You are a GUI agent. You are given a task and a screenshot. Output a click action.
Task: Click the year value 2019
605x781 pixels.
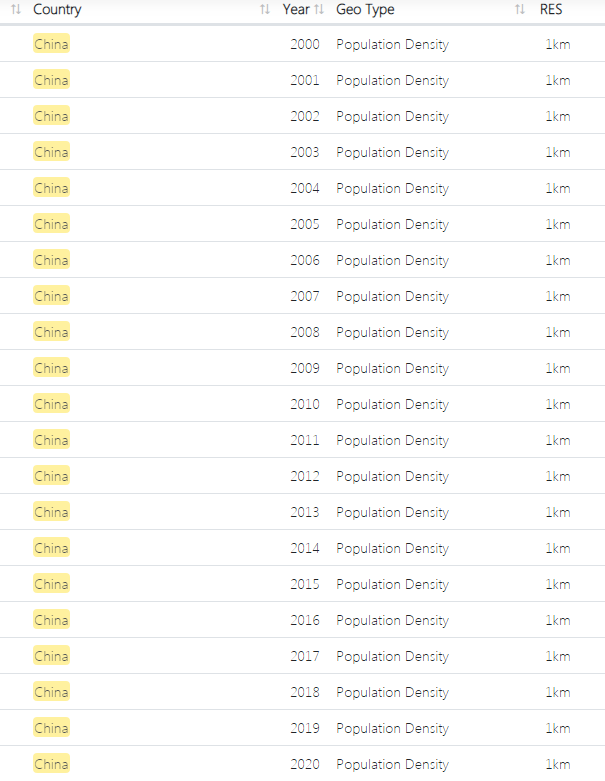pyautogui.click(x=305, y=728)
